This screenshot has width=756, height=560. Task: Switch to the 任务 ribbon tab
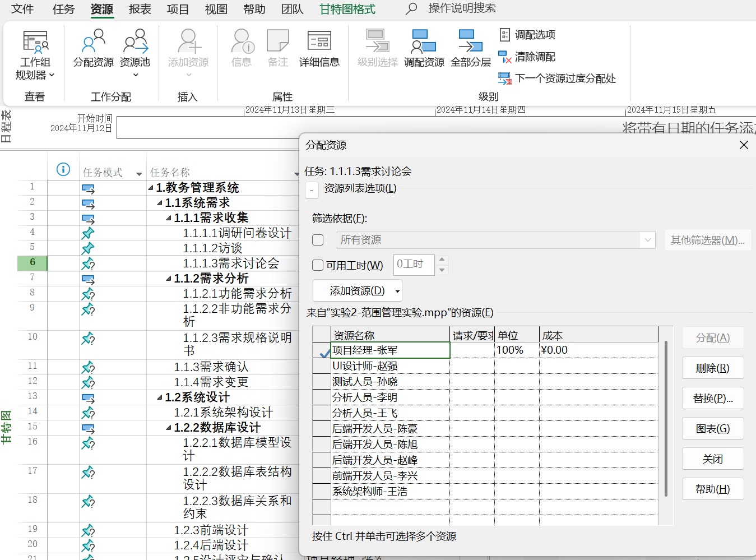pos(63,9)
